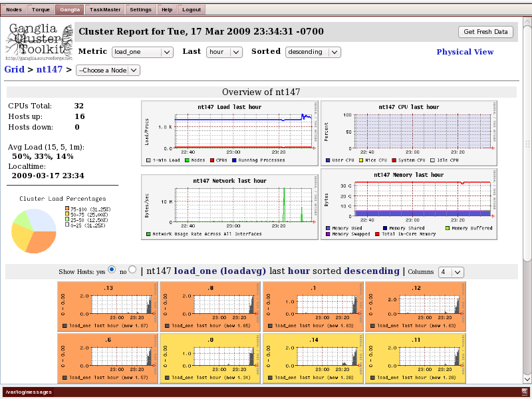Click the Hosts up value 16
The height and width of the screenshot is (399, 532).
point(80,116)
